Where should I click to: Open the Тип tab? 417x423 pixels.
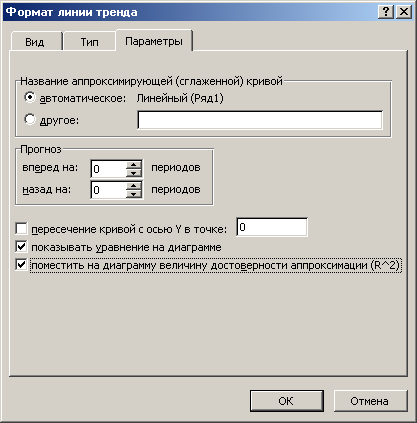[89, 42]
